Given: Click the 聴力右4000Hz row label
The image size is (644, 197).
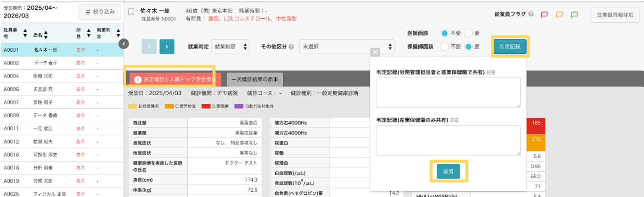Looking at the screenshot, I should pos(290,123).
